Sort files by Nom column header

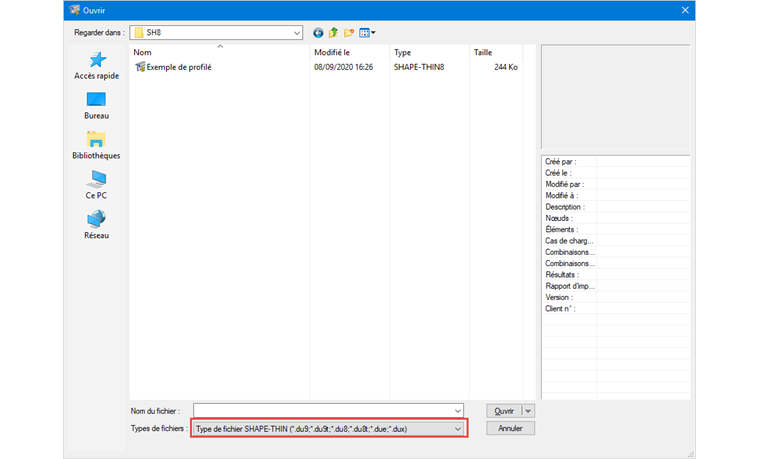coord(220,52)
